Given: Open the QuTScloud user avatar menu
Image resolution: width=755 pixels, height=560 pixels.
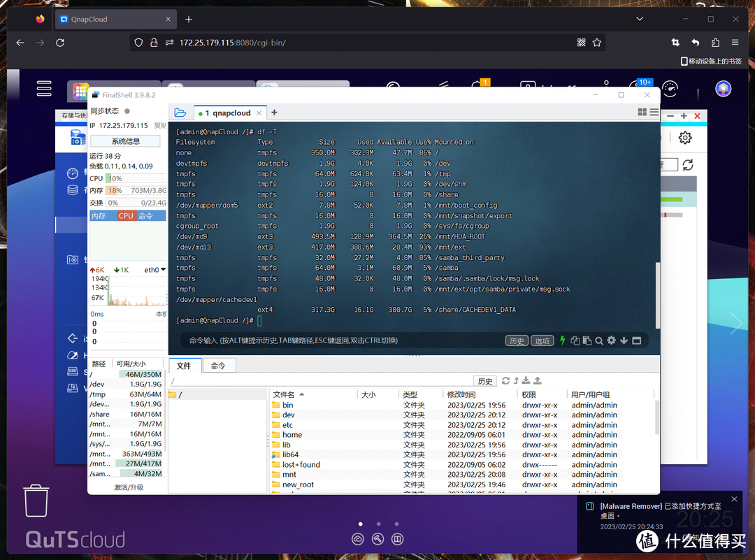Looking at the screenshot, I should click(723, 89).
